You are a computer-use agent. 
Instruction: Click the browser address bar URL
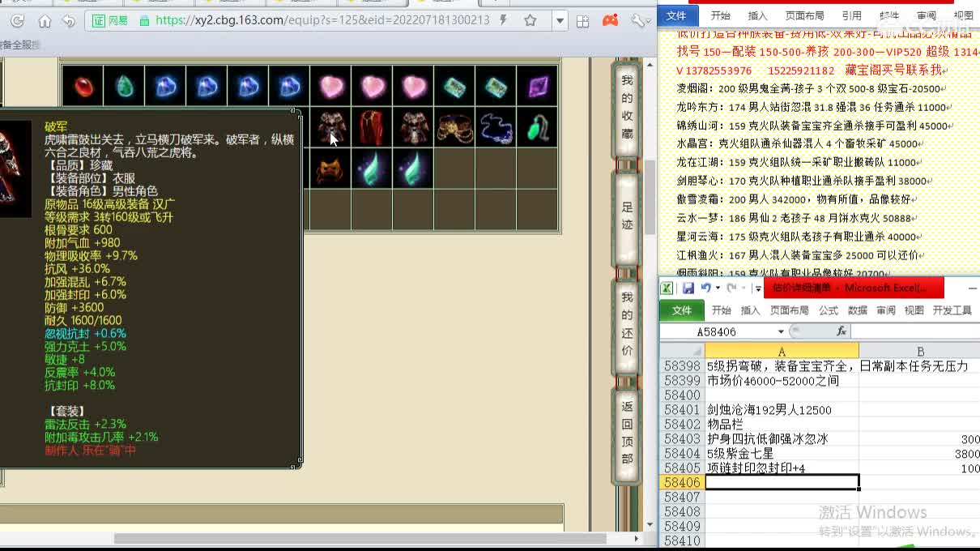point(322,20)
